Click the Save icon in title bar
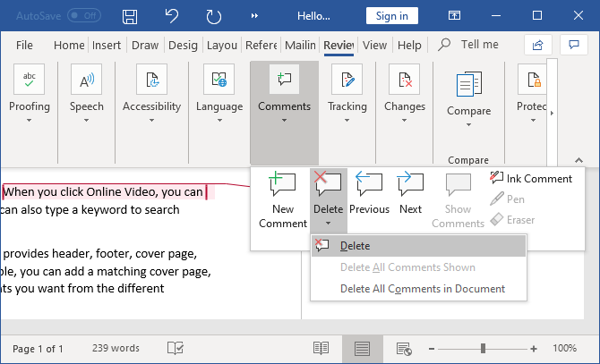The width and height of the screenshot is (600, 364). (130, 16)
